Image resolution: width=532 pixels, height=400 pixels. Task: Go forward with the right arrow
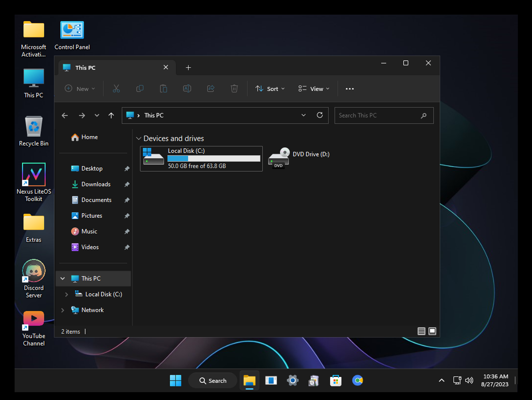pos(82,115)
